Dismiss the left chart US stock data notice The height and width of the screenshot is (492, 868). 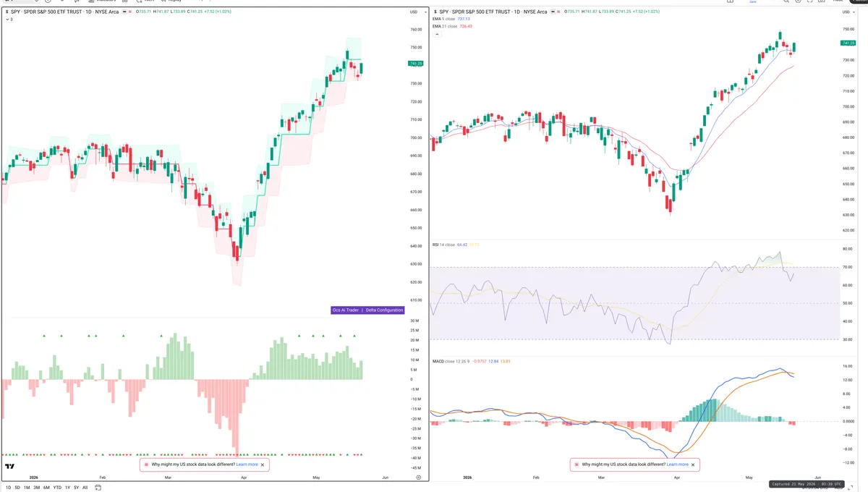[263, 465]
